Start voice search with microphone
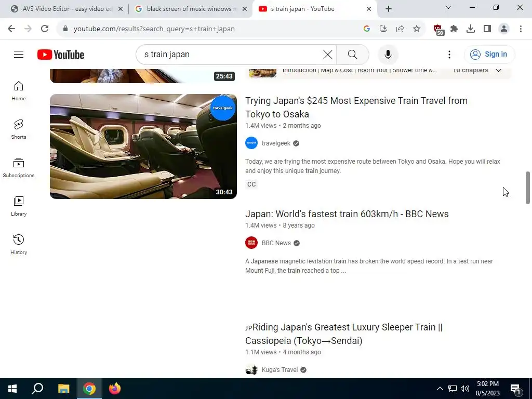 click(x=388, y=54)
